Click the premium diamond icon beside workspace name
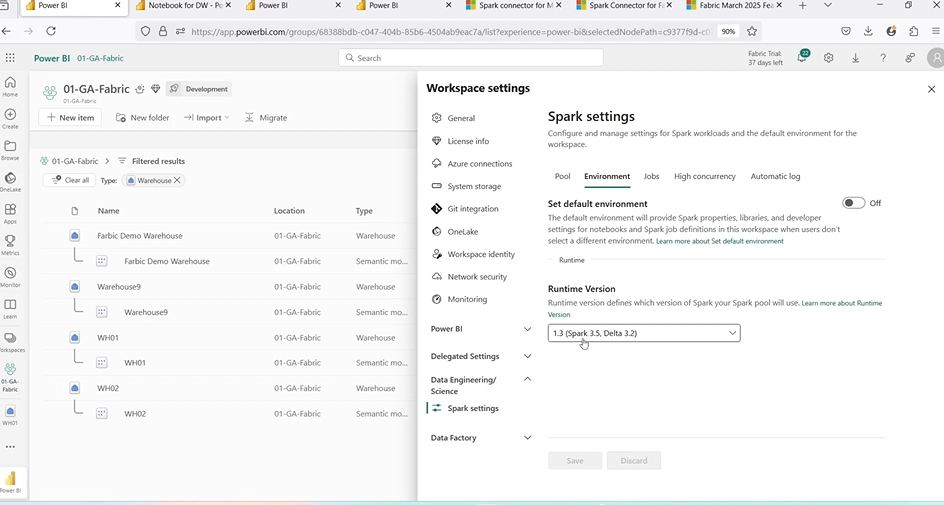The height and width of the screenshot is (505, 944). 155,89
